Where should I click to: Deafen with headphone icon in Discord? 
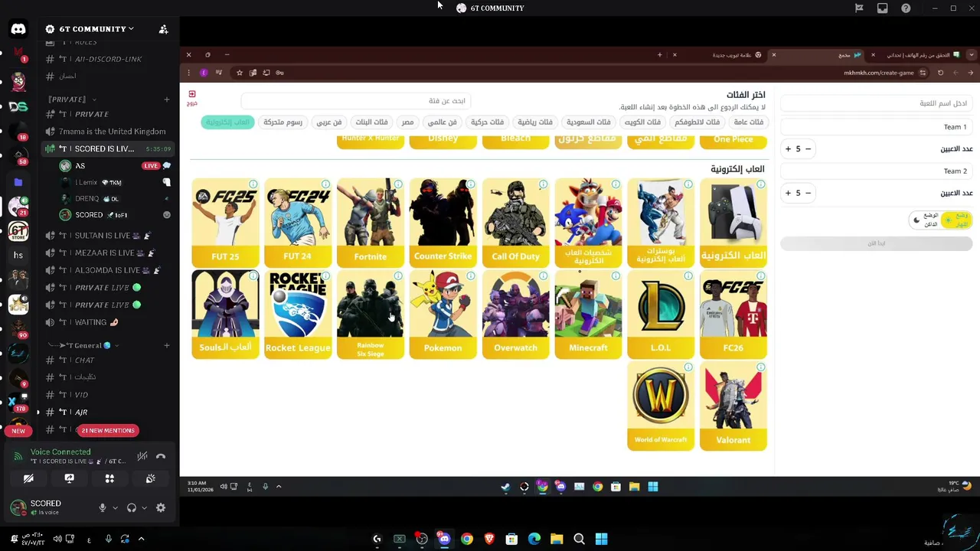coord(132,507)
